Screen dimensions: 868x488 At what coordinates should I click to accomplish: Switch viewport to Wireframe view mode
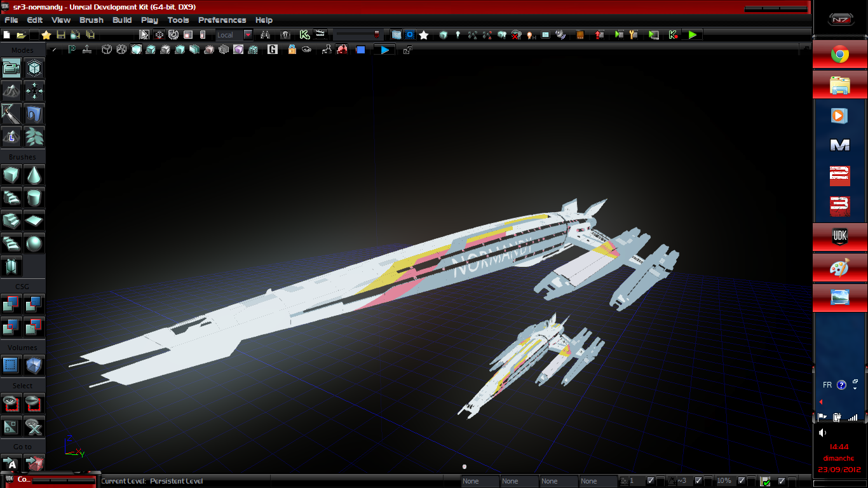point(121,49)
